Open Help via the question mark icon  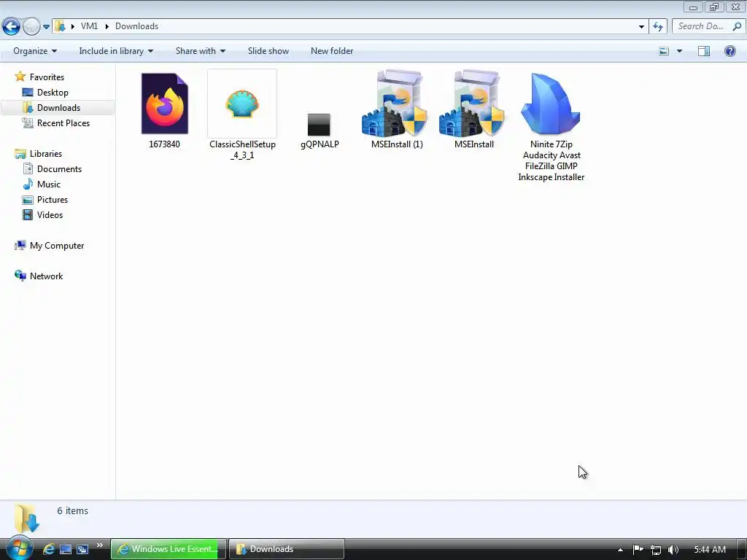pyautogui.click(x=729, y=51)
